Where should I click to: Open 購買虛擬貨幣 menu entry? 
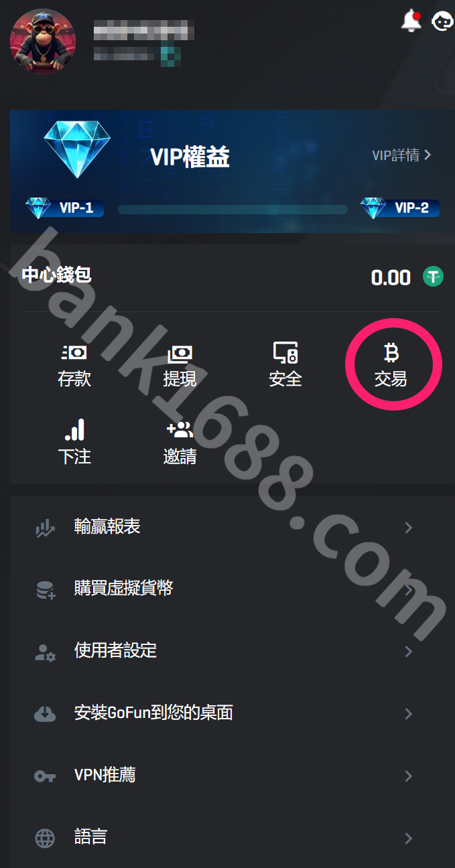[x=227, y=589]
